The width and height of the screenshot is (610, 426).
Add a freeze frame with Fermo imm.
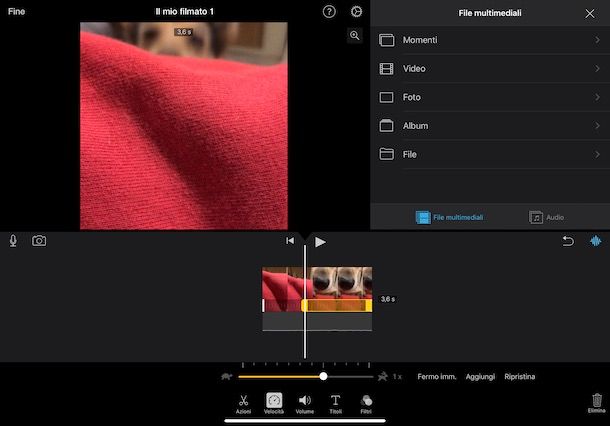click(436, 377)
